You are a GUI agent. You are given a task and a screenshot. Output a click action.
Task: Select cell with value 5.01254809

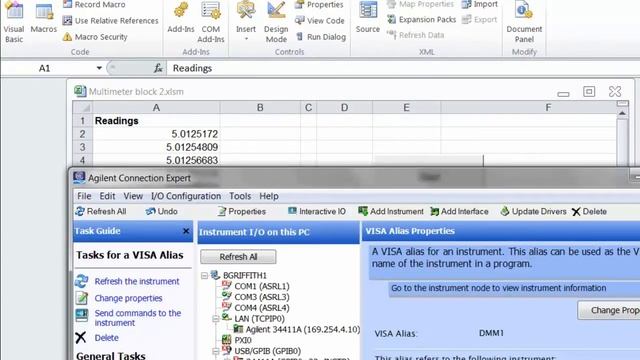click(x=156, y=147)
